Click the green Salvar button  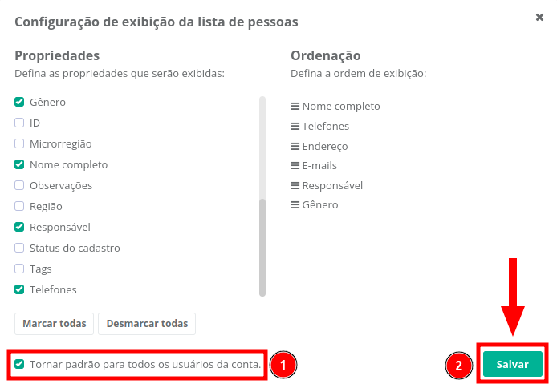point(512,364)
